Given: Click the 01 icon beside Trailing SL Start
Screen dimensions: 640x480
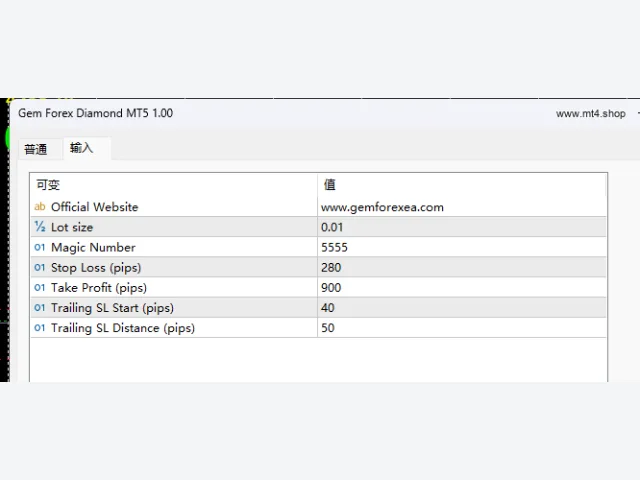Looking at the screenshot, I should [x=40, y=307].
